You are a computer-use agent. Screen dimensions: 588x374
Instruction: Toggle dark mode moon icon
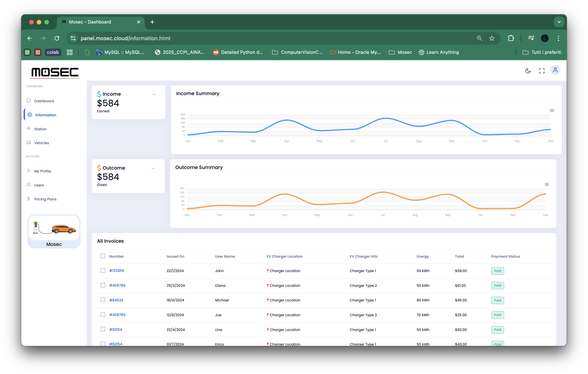tap(528, 71)
